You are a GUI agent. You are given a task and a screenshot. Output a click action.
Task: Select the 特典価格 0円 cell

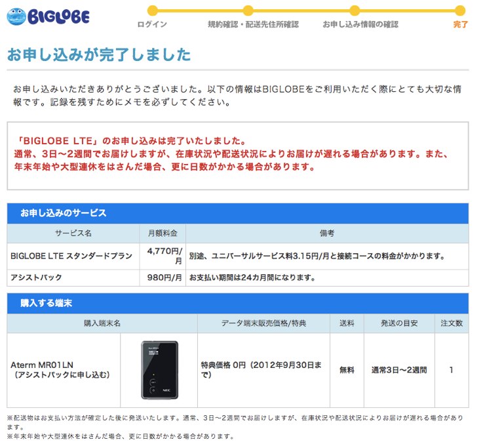pyautogui.click(x=263, y=371)
